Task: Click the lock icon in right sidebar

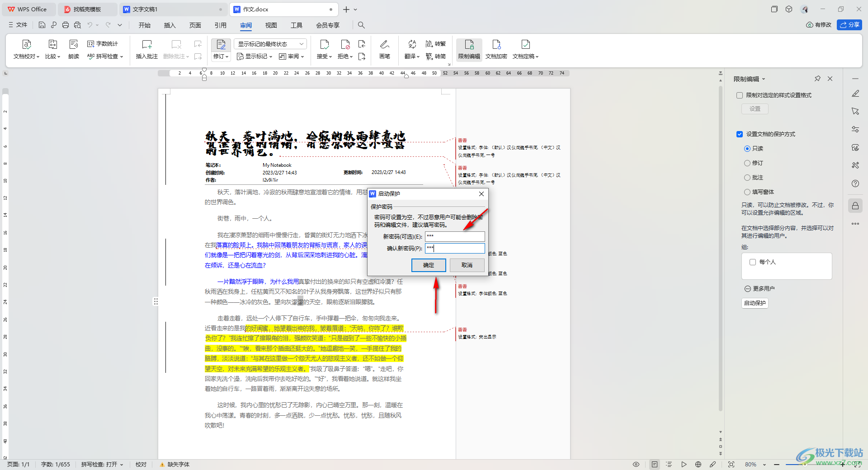Action: 855,206
